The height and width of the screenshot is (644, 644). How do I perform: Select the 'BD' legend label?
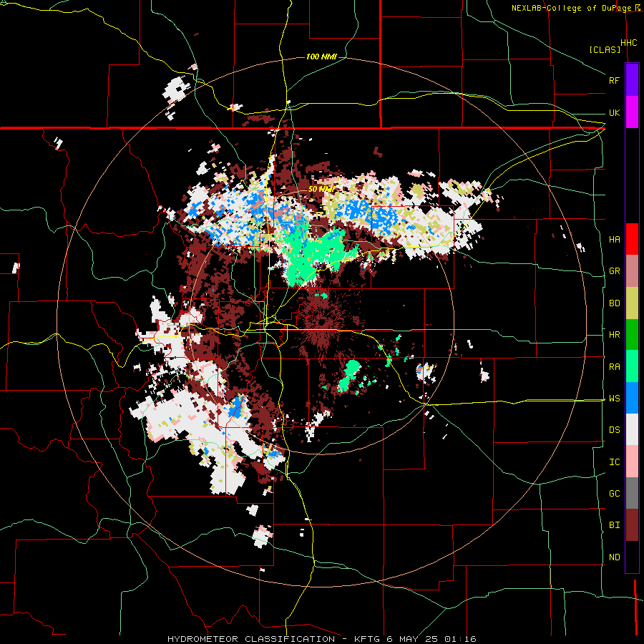point(614,303)
